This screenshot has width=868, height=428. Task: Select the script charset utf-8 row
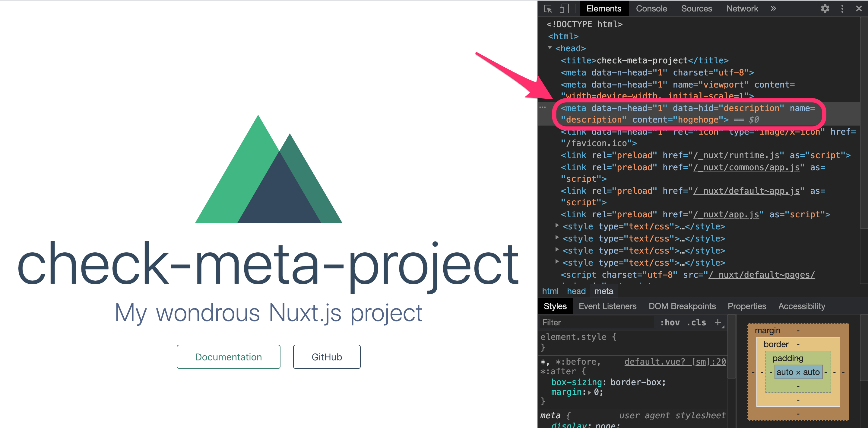pyautogui.click(x=687, y=275)
